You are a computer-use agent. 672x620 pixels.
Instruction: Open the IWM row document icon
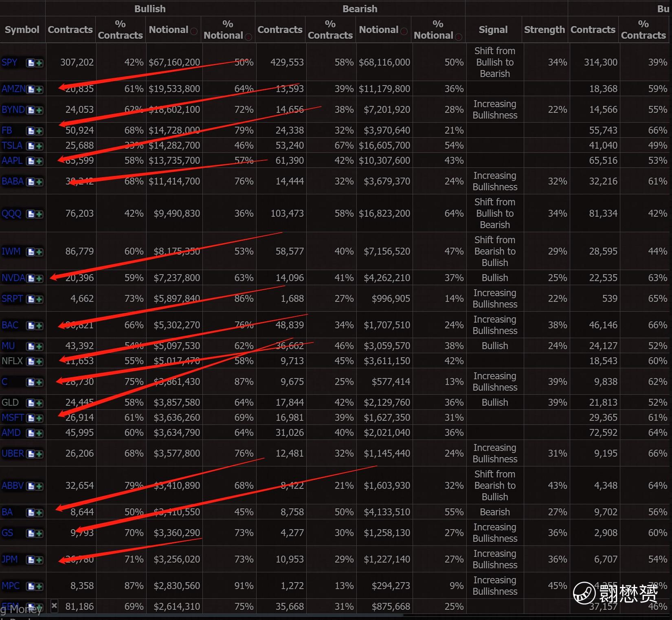tap(31, 252)
